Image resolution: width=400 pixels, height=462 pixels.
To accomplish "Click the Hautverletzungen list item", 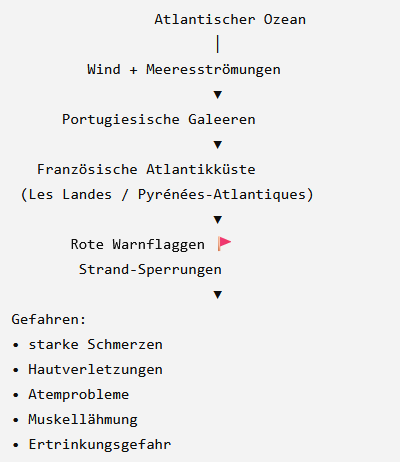I will tap(95, 369).
